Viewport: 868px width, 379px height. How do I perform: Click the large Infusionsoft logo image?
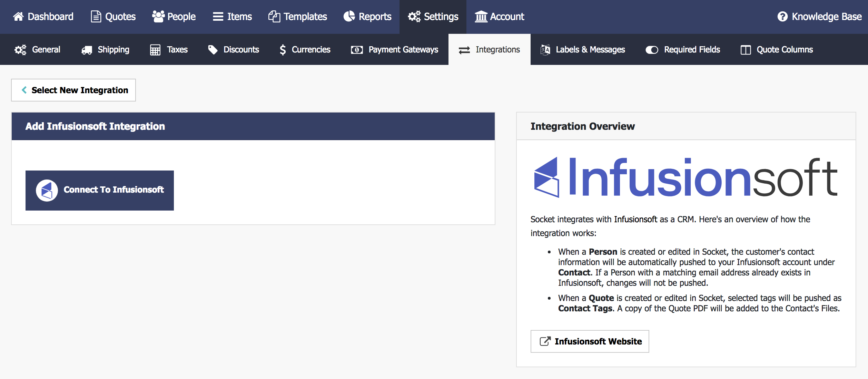(685, 177)
